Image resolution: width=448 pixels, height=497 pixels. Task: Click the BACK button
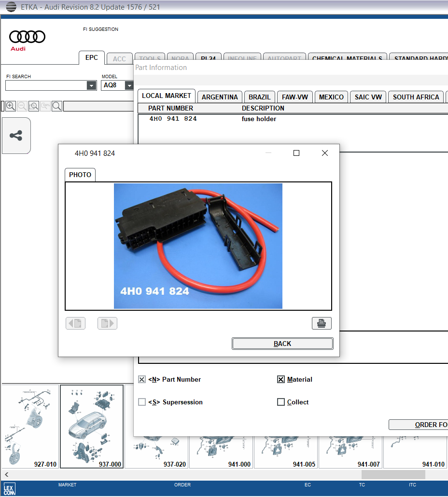282,344
